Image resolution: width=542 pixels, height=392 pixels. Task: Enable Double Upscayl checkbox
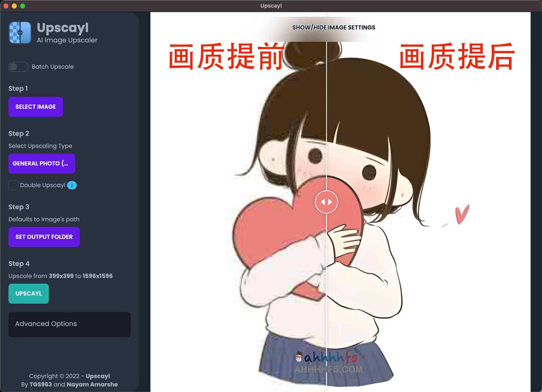tap(12, 185)
